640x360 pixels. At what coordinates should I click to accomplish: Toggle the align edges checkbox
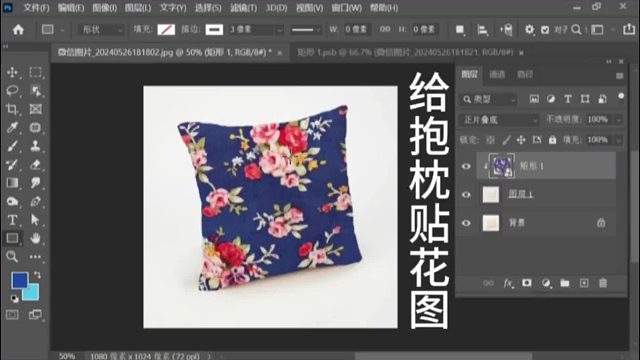tap(545, 30)
